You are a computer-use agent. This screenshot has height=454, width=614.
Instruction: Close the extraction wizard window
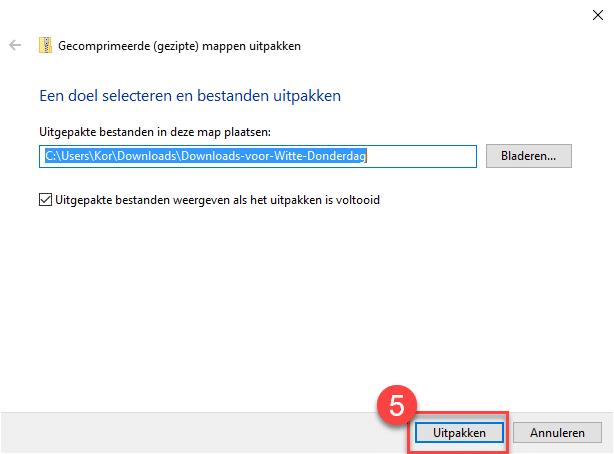(x=595, y=14)
